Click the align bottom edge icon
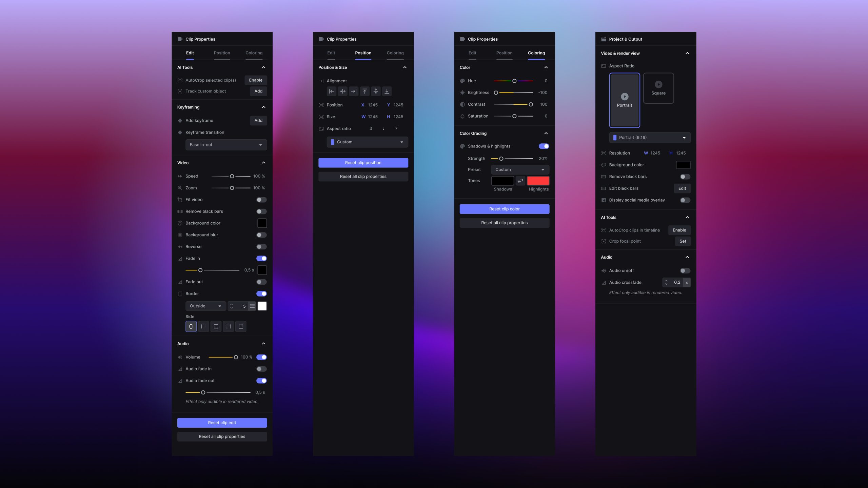The image size is (868, 488). pyautogui.click(x=387, y=91)
